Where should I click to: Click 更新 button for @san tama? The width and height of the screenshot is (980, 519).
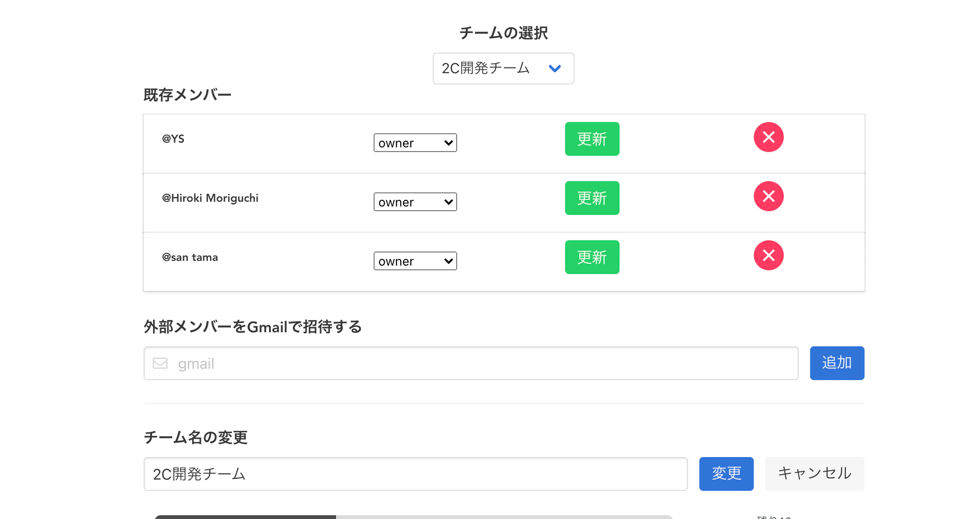(x=592, y=257)
